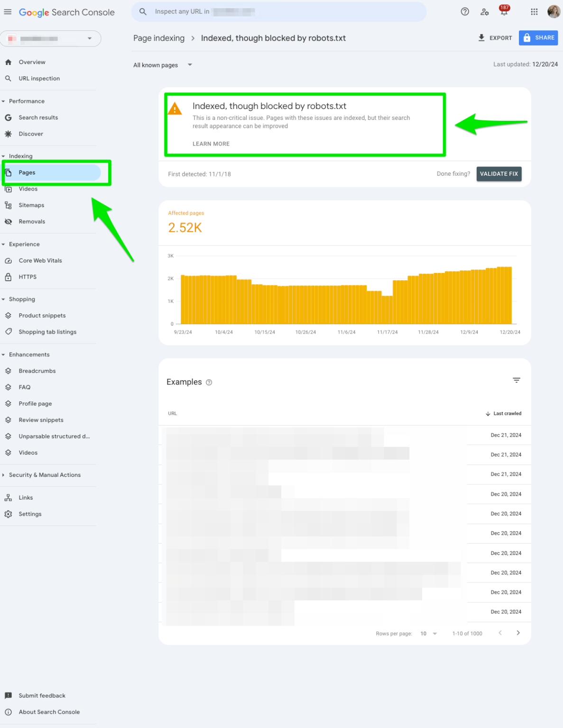Open Sitemaps in the Indexing section
The image size is (563, 728).
tap(31, 205)
